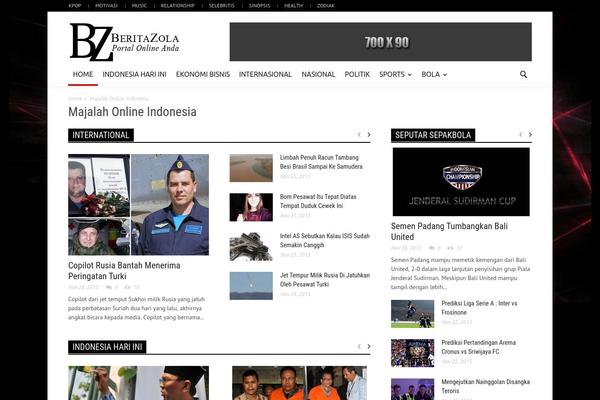This screenshot has width=600, height=400.
Task: Open the INTERNASIONAL navigation tab
Action: (266, 74)
